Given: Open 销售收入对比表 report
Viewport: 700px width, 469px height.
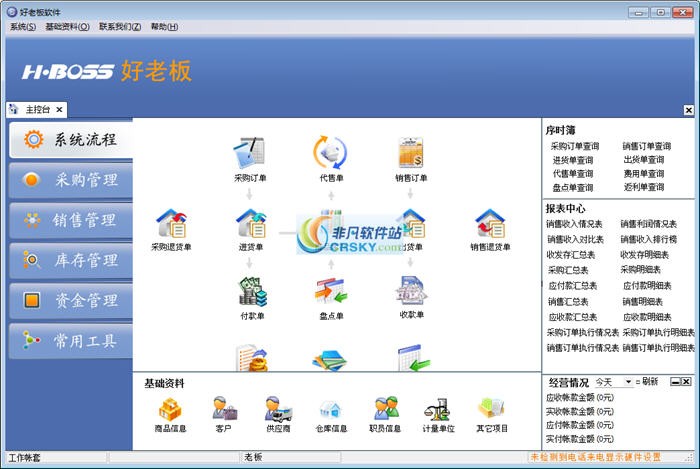Looking at the screenshot, I should coord(575,239).
